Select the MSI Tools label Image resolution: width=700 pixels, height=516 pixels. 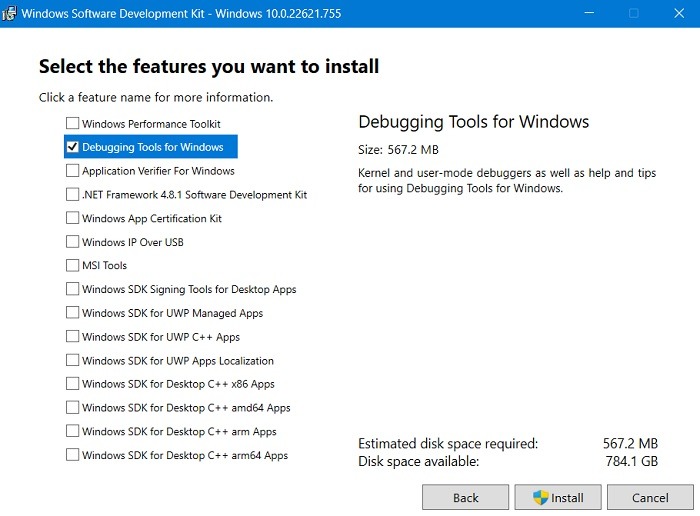coord(104,266)
